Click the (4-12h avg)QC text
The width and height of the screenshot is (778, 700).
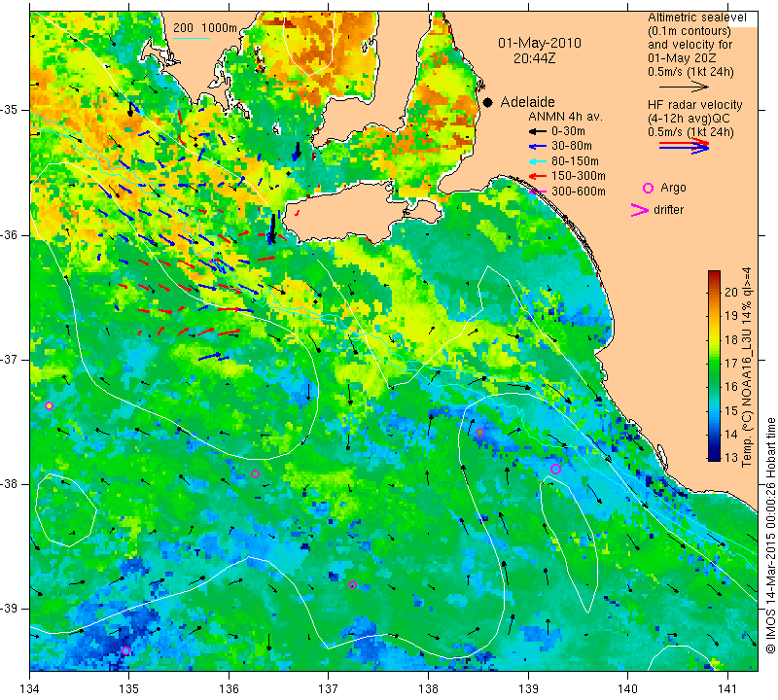coord(688,119)
